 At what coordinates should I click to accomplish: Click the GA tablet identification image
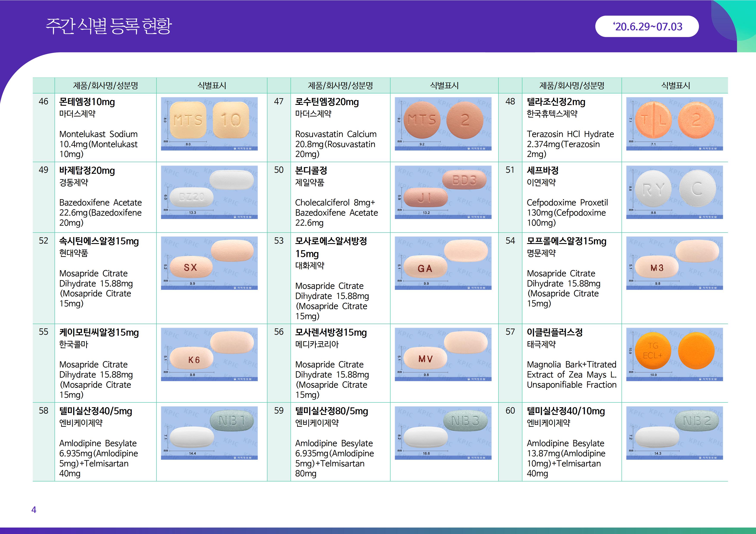pyautogui.click(x=443, y=263)
